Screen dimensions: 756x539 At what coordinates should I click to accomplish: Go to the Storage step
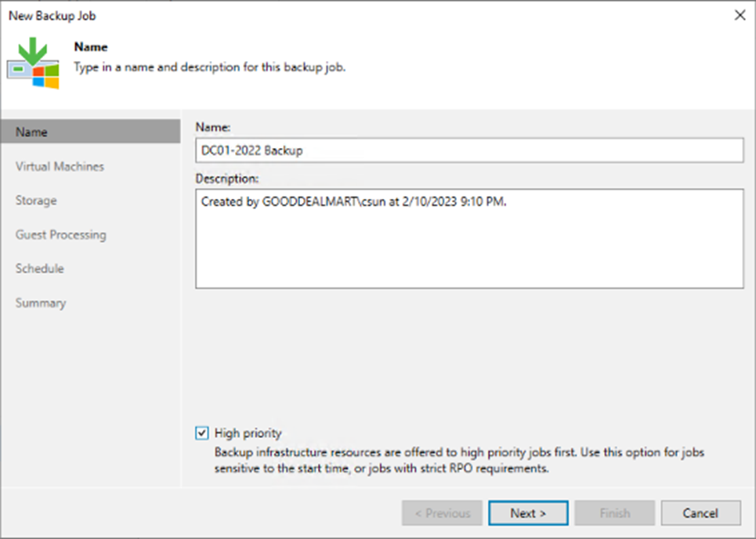click(x=35, y=201)
